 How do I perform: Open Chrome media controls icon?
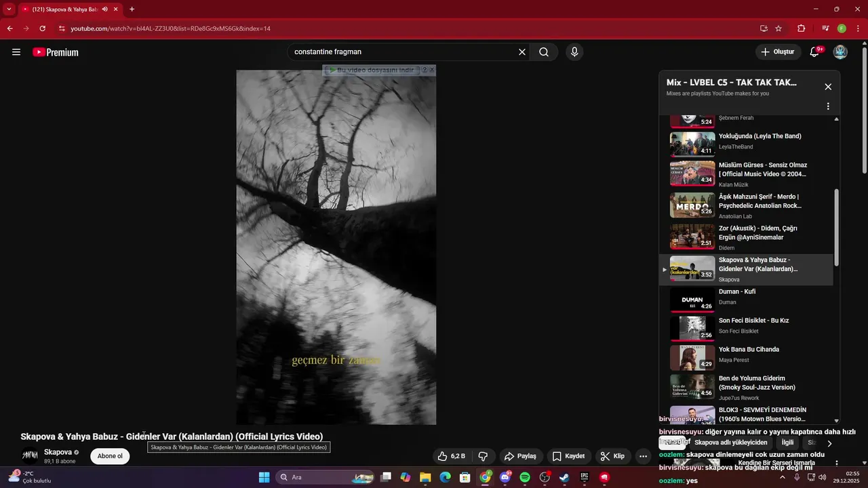[825, 28]
